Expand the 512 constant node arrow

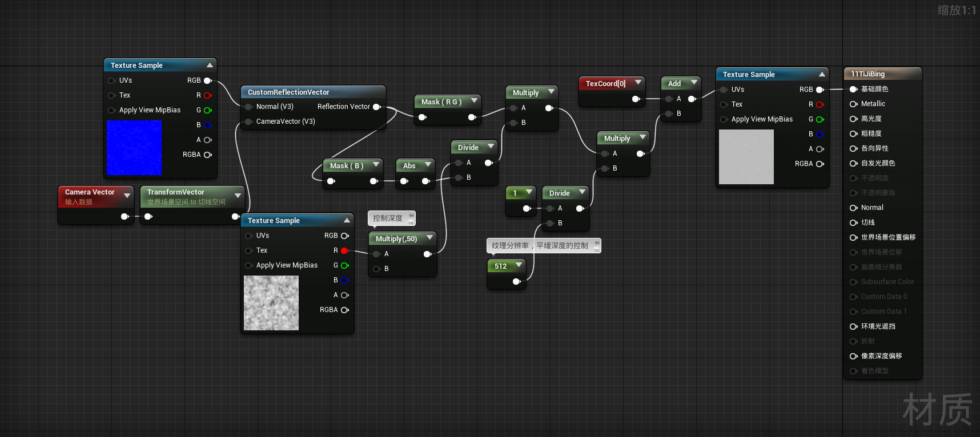[519, 265]
